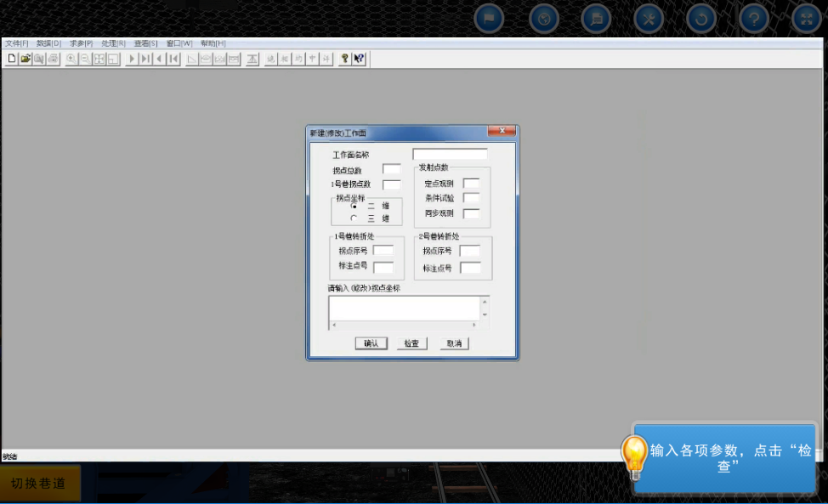Click the 取消 button
The height and width of the screenshot is (504, 828).
(x=455, y=343)
